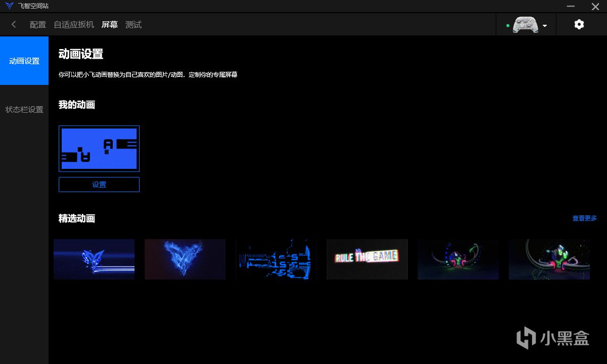607x364 pixels.
Task: Click the back arrow navigation icon
Action: [13, 24]
